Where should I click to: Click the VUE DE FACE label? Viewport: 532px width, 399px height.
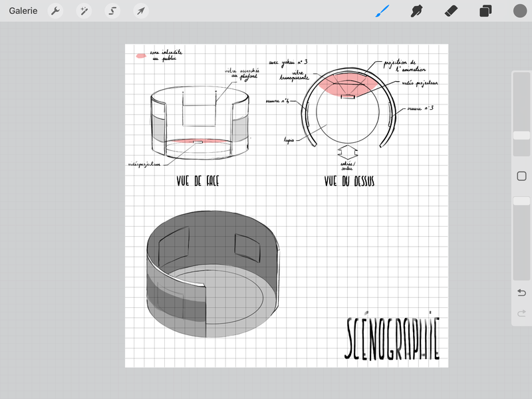[x=198, y=181]
